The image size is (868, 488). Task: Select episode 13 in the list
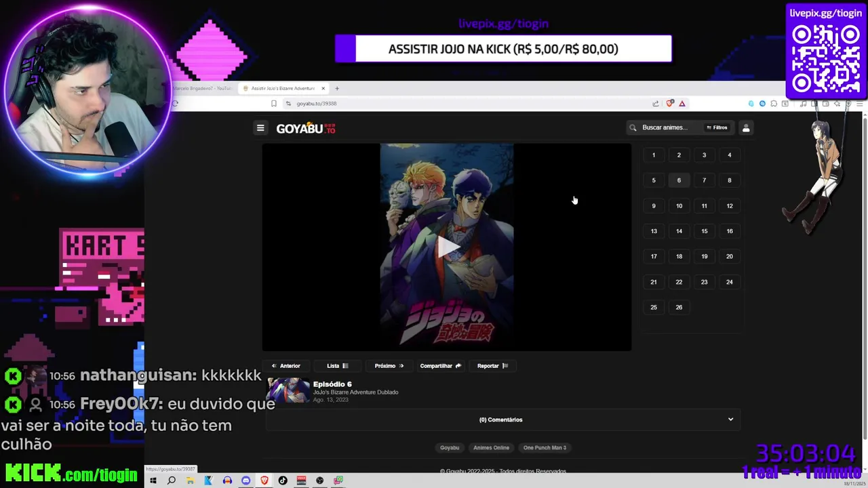[654, 231]
